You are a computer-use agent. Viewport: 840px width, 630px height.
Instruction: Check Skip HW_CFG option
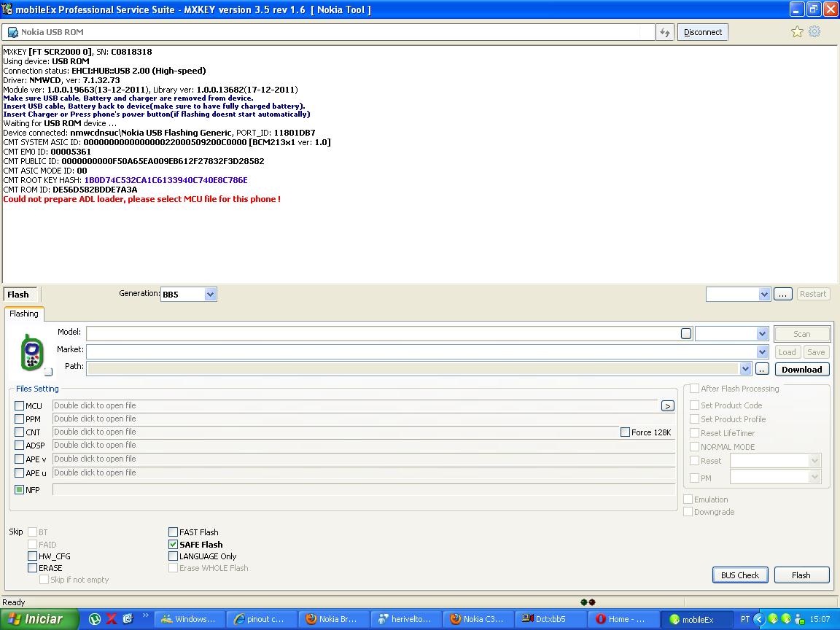point(33,556)
